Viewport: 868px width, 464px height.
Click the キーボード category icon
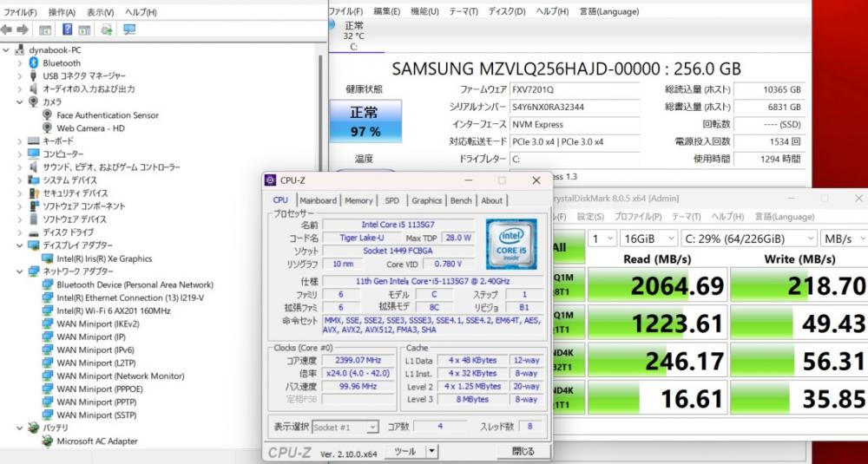click(x=33, y=141)
